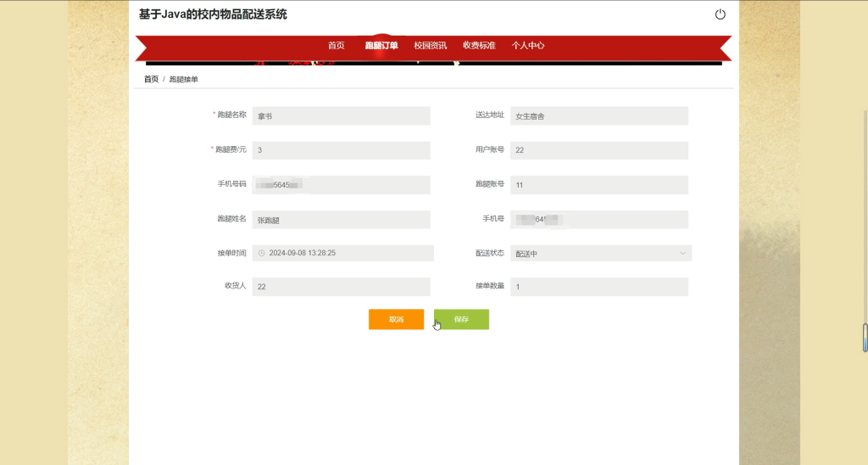Click the 跑腿名称 label text
868x465 pixels.
pyautogui.click(x=231, y=115)
